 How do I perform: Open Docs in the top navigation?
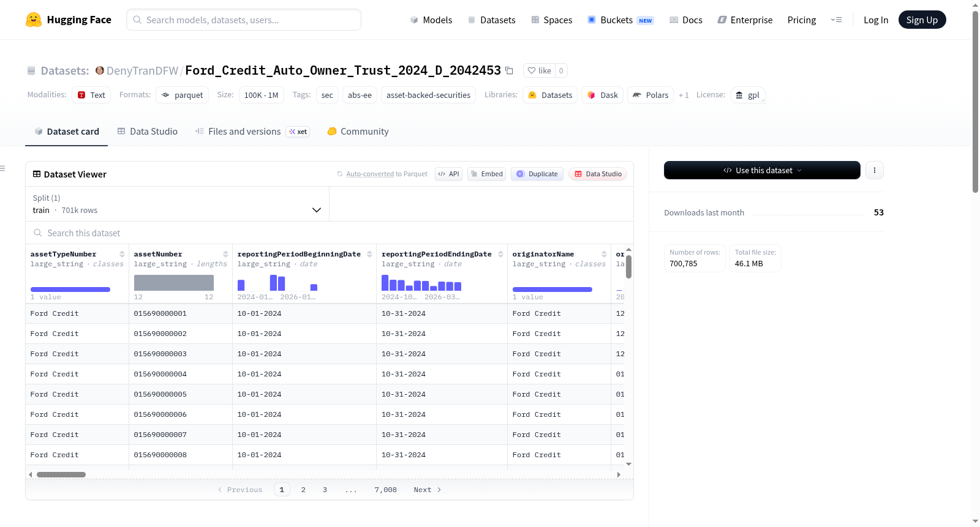pos(686,20)
